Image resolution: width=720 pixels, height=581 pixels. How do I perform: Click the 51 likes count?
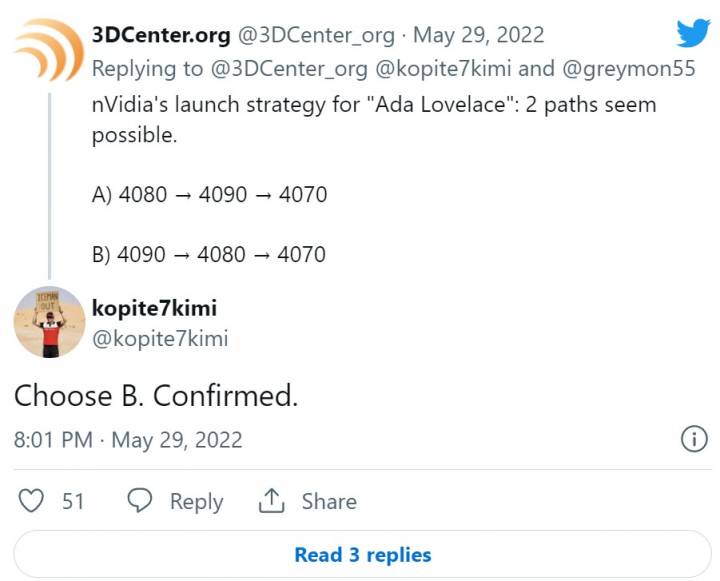(73, 501)
